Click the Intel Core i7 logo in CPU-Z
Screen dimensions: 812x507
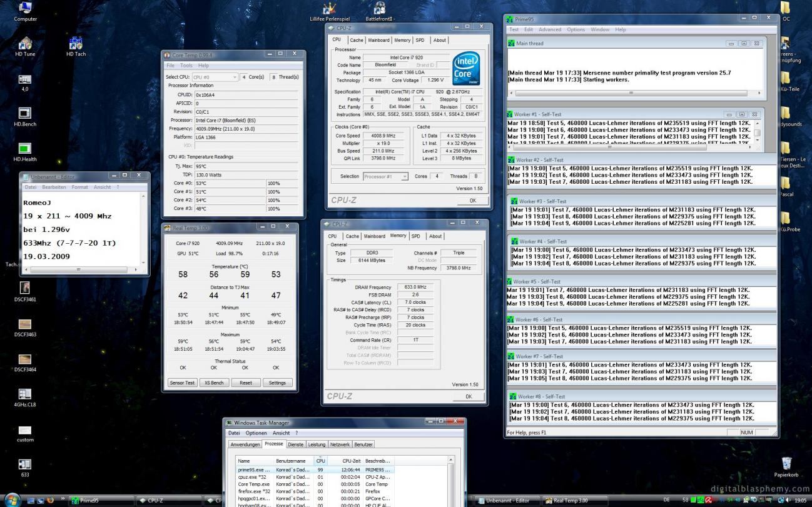pos(466,69)
